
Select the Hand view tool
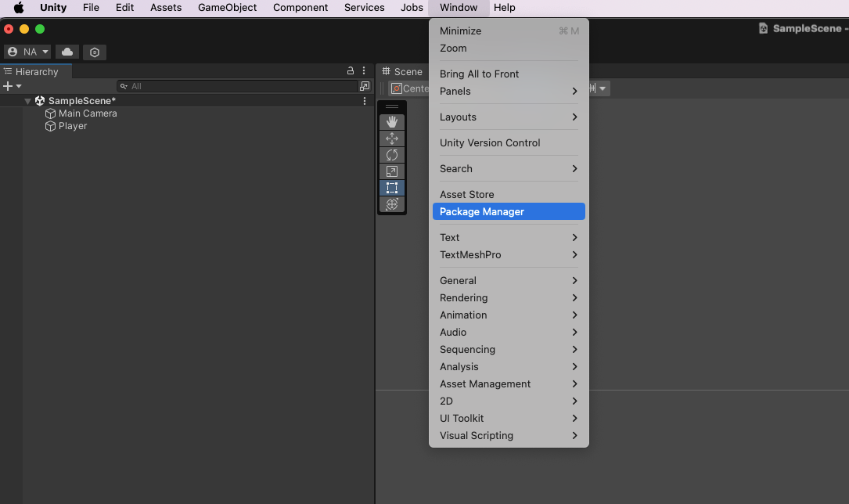click(x=392, y=122)
